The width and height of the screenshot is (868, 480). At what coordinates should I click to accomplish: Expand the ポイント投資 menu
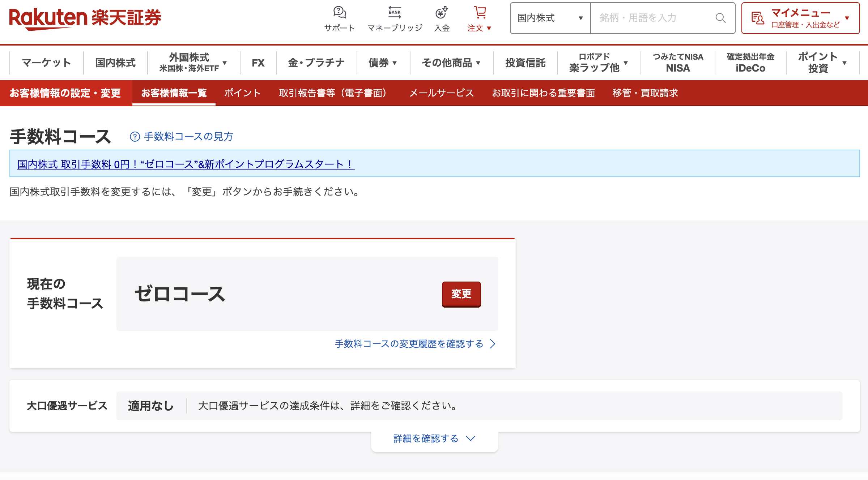click(823, 63)
